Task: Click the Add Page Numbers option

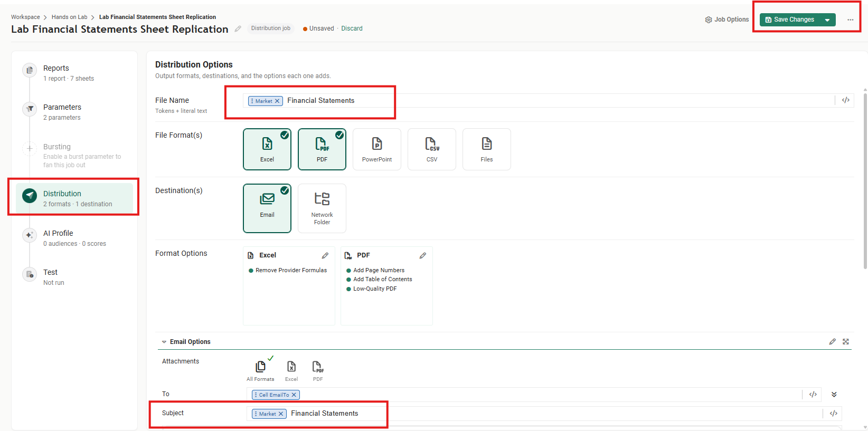Action: (375, 270)
